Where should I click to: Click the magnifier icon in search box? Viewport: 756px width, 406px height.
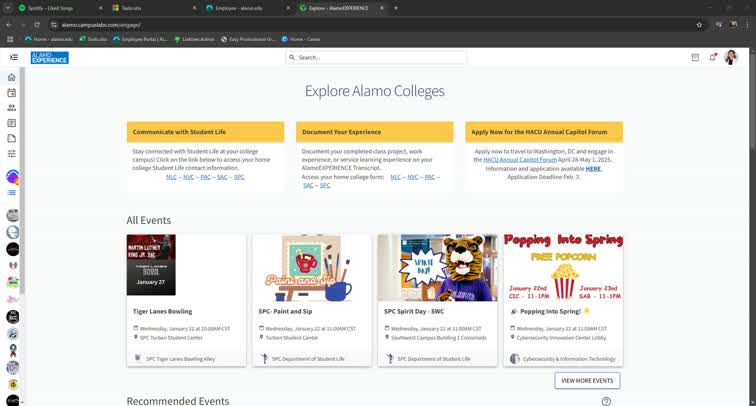click(x=292, y=57)
